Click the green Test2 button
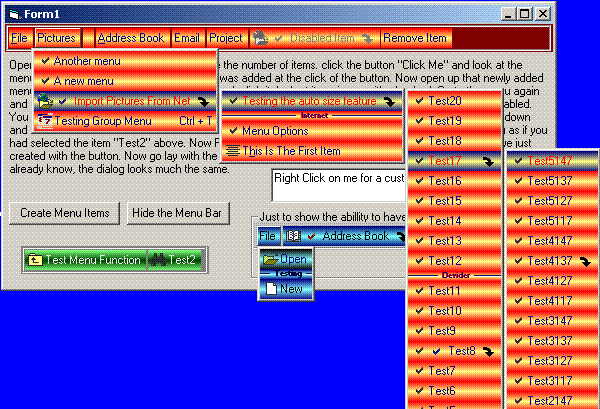 click(x=175, y=260)
